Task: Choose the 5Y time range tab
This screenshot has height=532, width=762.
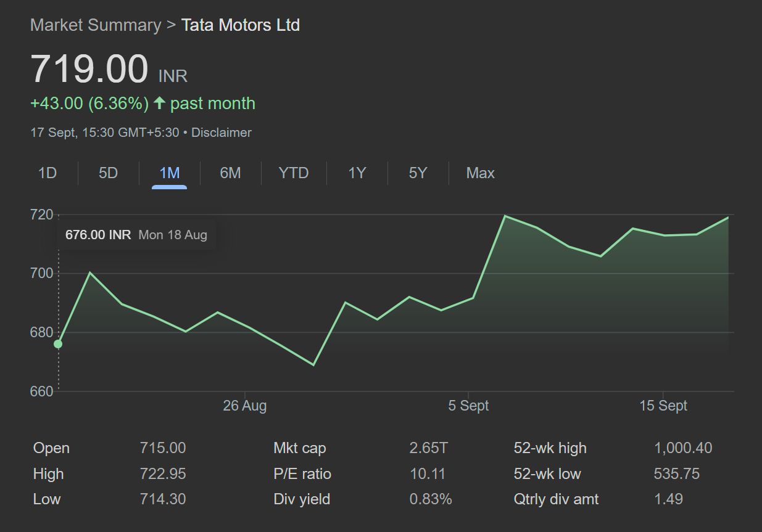Action: tap(418, 173)
